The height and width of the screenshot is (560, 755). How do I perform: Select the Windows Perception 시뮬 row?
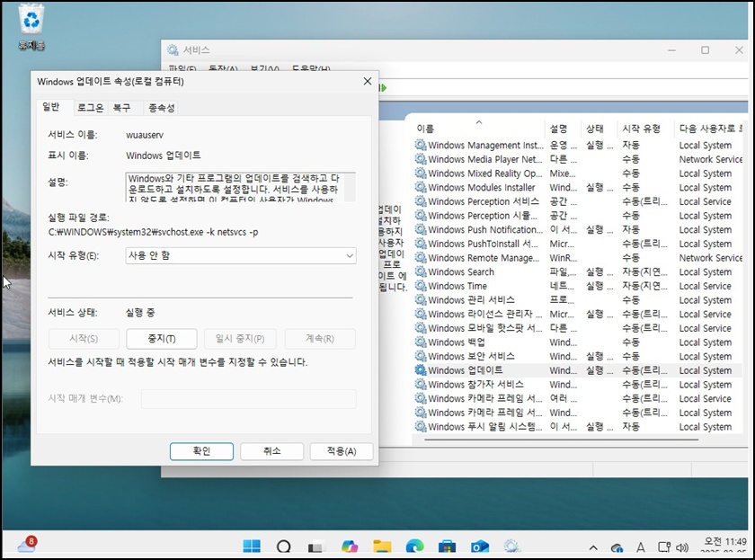(578, 215)
